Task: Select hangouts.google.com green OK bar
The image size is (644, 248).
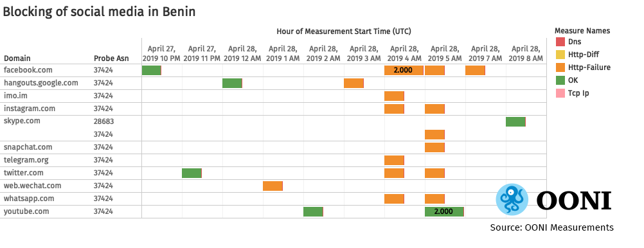Action: click(233, 83)
